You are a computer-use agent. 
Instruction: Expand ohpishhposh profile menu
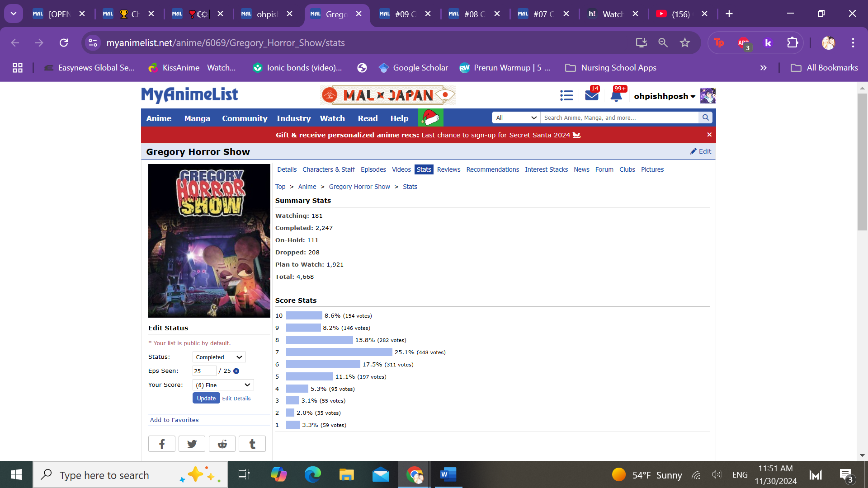(664, 96)
